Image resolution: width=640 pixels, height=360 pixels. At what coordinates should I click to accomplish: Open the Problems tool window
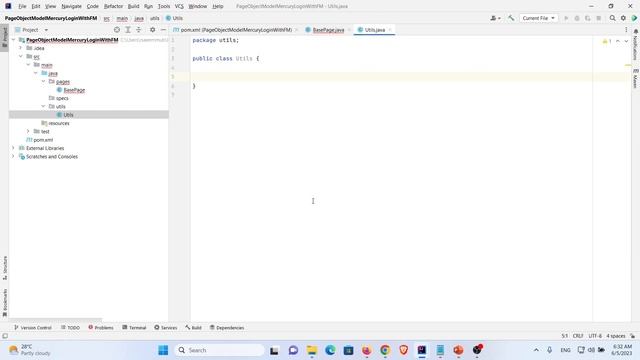(101, 327)
